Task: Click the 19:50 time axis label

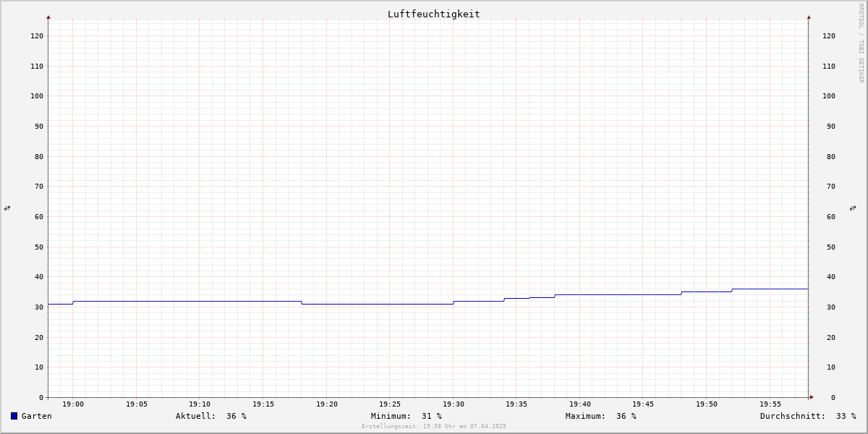Action: [707, 404]
